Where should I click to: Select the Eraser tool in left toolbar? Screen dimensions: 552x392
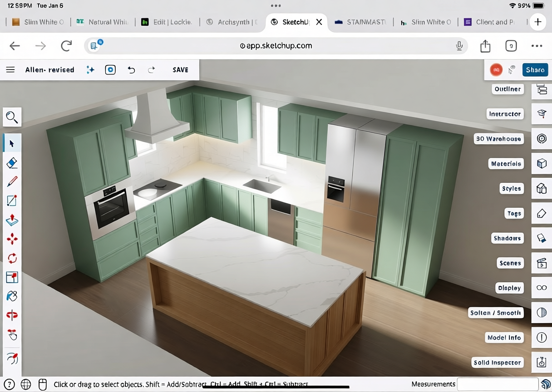[12, 163]
